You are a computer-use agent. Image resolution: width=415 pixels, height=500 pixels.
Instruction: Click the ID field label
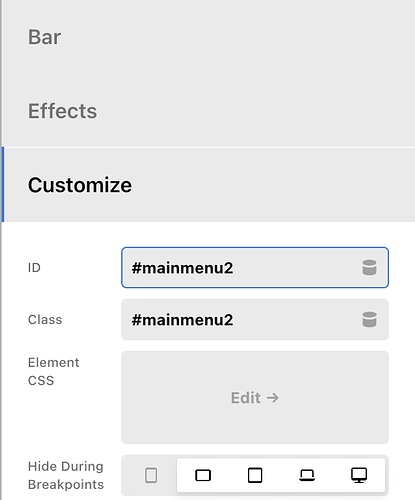click(x=34, y=268)
